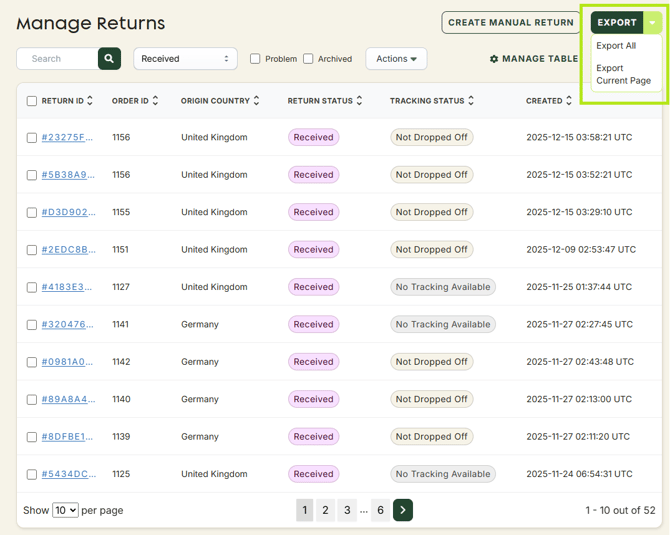Sort by Origin Country column arrows
This screenshot has width=670, height=535.
coord(257,101)
